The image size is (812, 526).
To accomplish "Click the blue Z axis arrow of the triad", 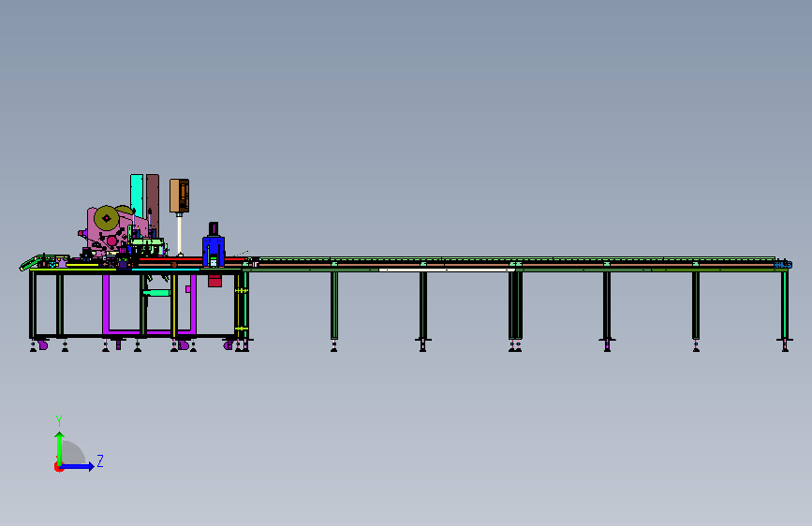I will click(x=78, y=466).
